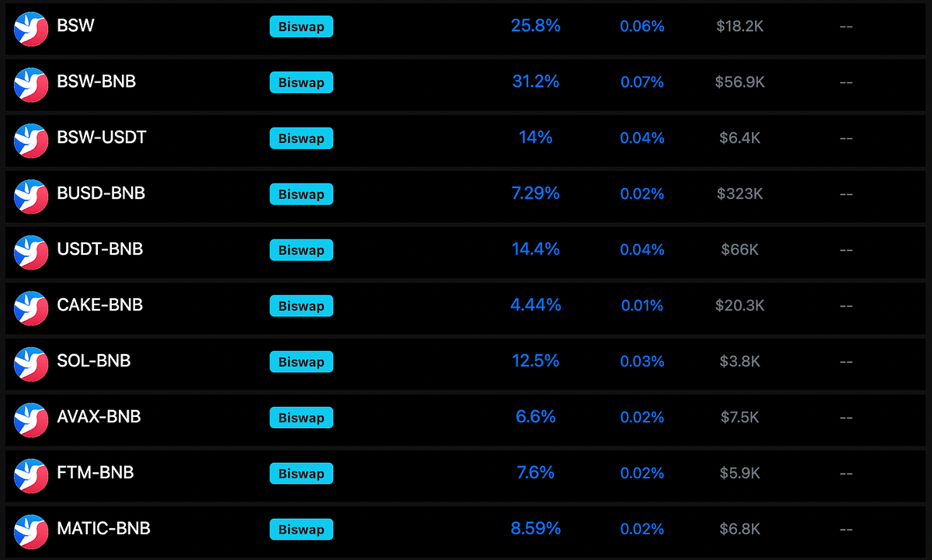
Task: Click the Biswap badge on the AVAX-BNB row
Action: coord(301,418)
